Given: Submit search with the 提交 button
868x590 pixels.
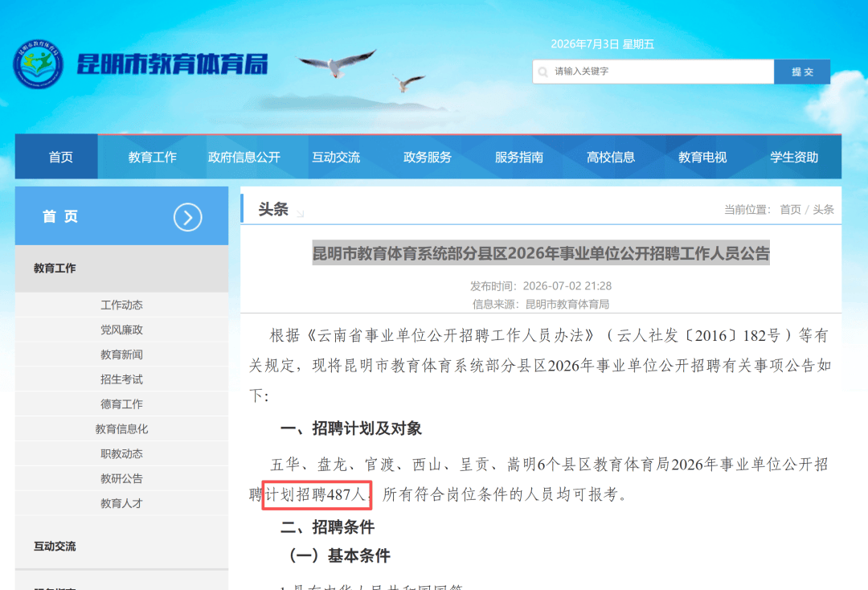Looking at the screenshot, I should tap(802, 72).
